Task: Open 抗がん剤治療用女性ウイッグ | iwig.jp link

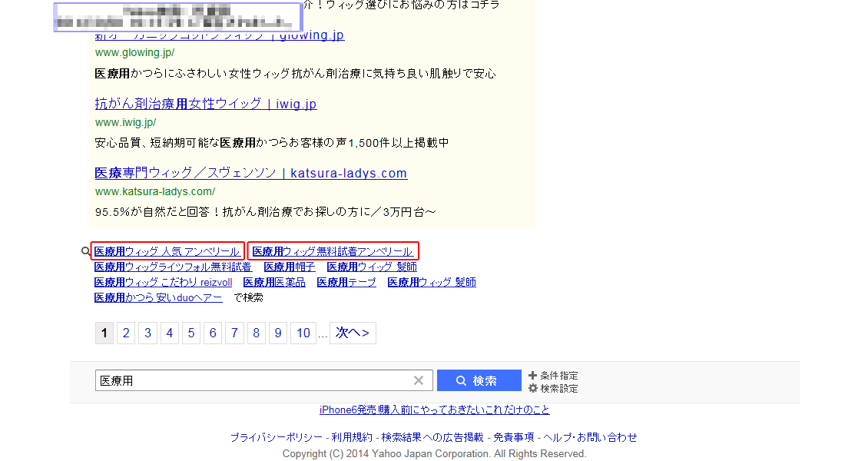Action: (205, 104)
